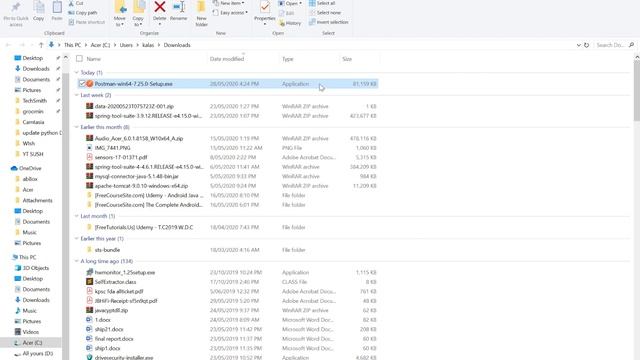Select Acer (C:) drive in sidebar
The width and height of the screenshot is (640, 360).
pos(32,342)
